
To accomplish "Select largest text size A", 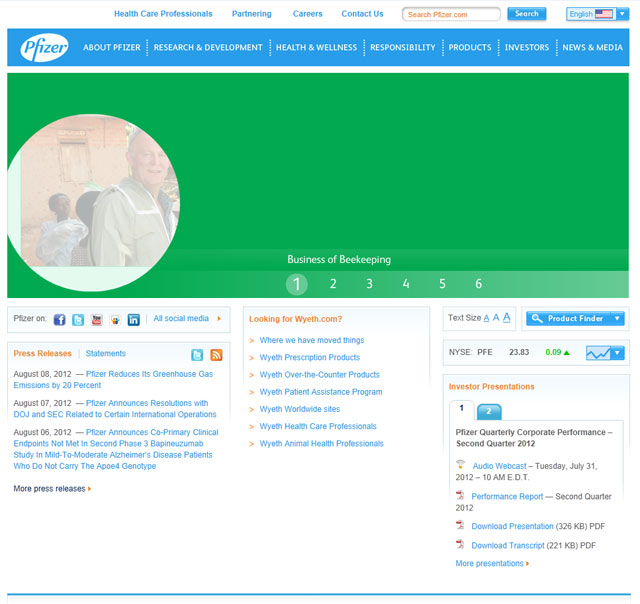I will coord(507,317).
